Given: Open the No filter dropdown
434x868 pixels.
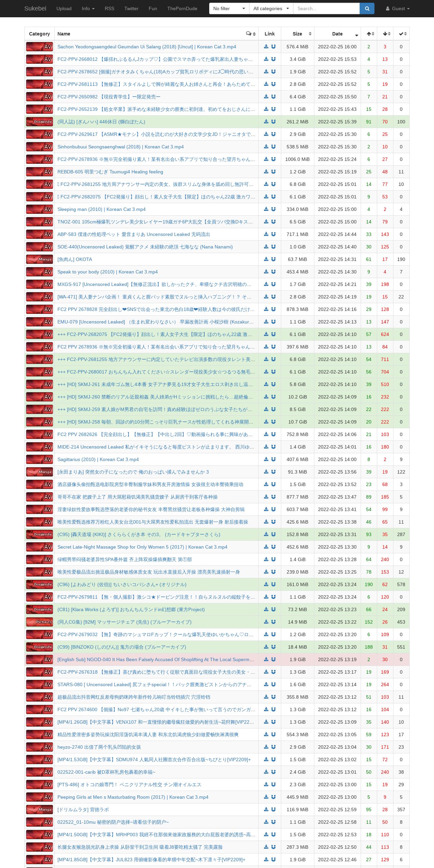Looking at the screenshot, I should 229,8.
